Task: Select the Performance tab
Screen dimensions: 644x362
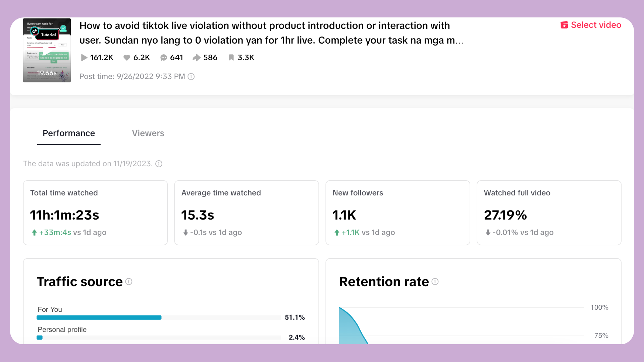Action: (69, 133)
